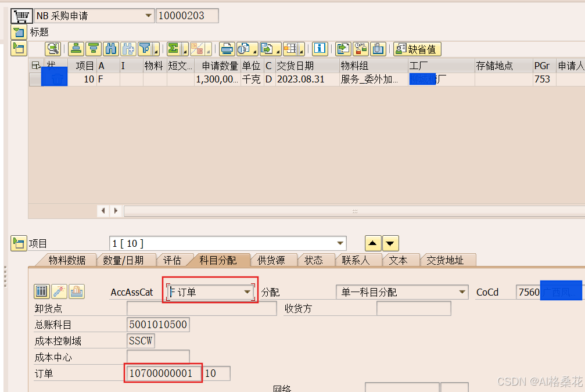Click the quantity cell 1,300,00...

(217, 79)
